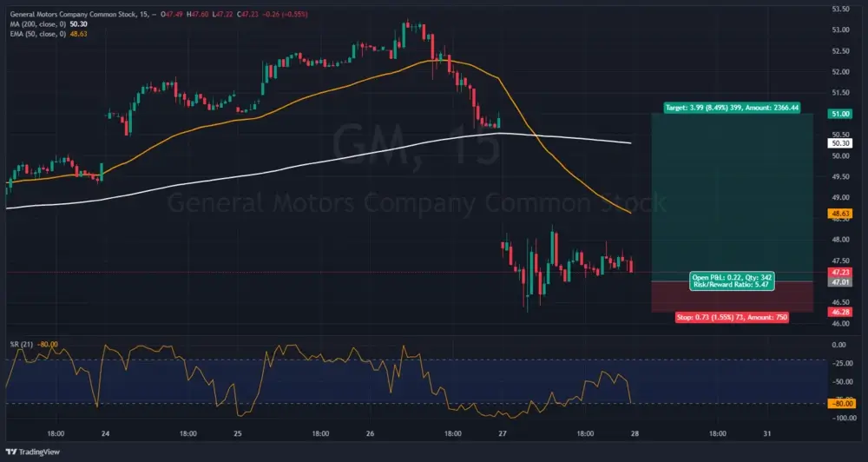
Task: Click the -25.00 level on %R axis
Action: tap(842, 363)
